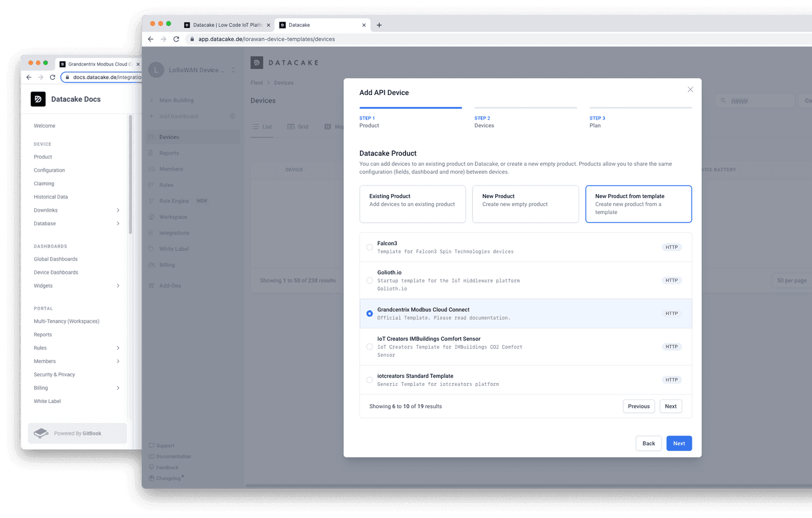812x518 pixels.
Task: Click Previous in the template list pagination
Action: click(x=639, y=406)
